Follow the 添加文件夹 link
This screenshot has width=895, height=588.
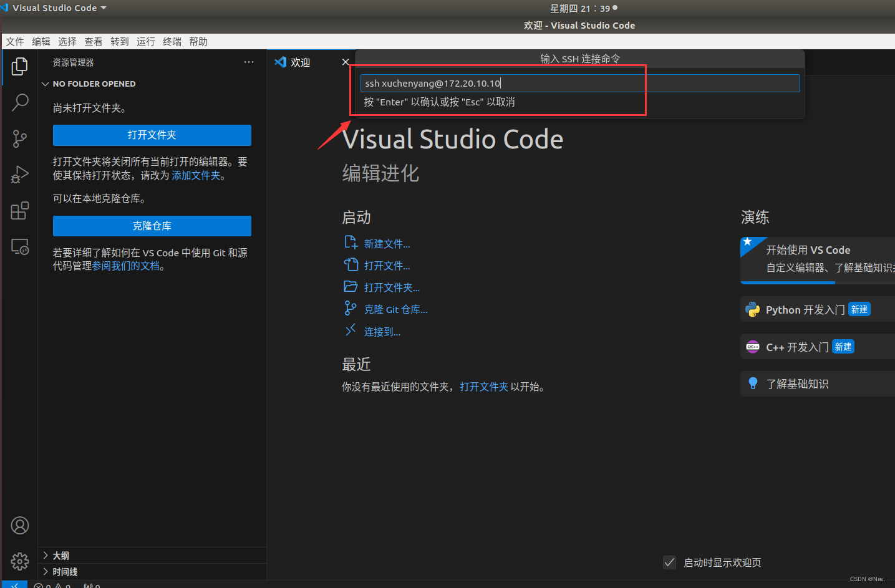(196, 176)
